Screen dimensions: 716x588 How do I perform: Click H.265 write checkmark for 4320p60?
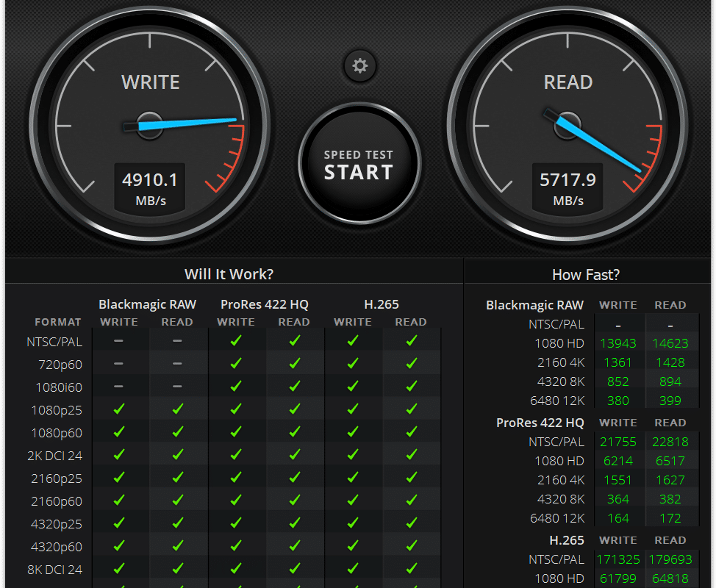353,545
